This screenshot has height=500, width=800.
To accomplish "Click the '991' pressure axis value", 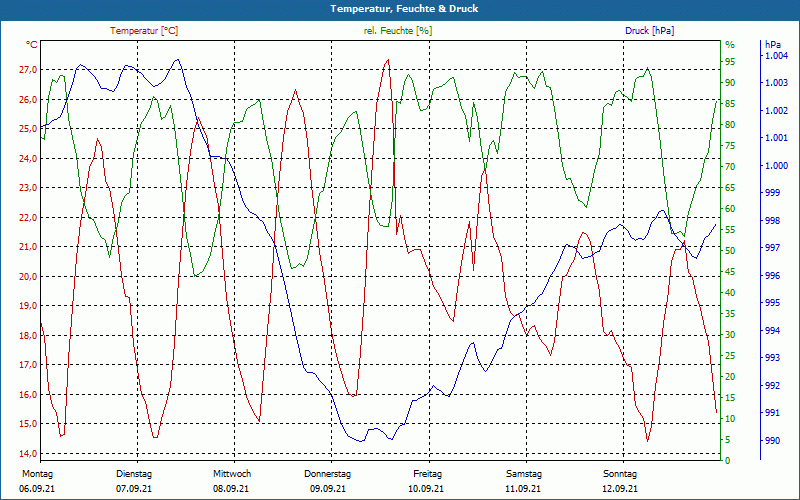I will coord(773,413).
